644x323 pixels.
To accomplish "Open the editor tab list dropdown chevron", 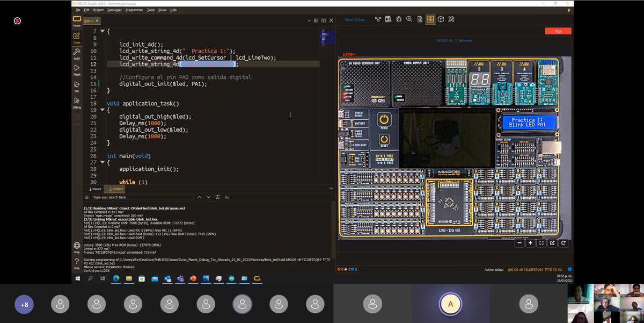I will tap(309, 20).
